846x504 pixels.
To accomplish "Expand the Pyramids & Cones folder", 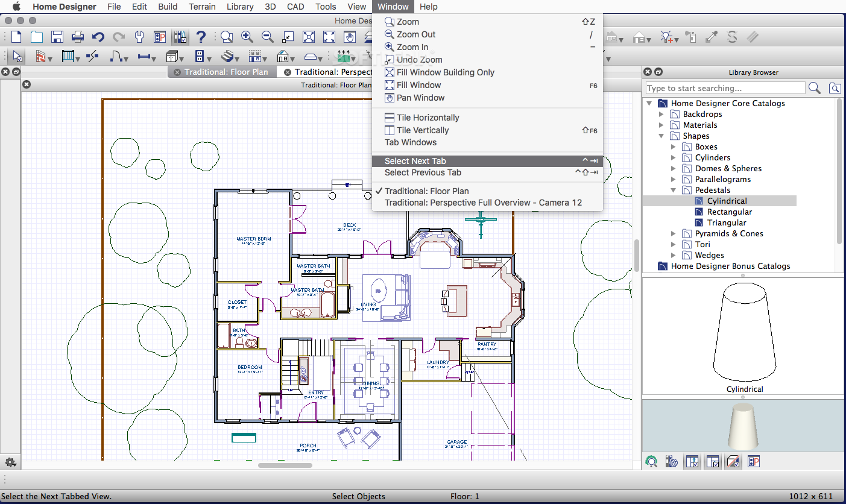I will (x=674, y=233).
